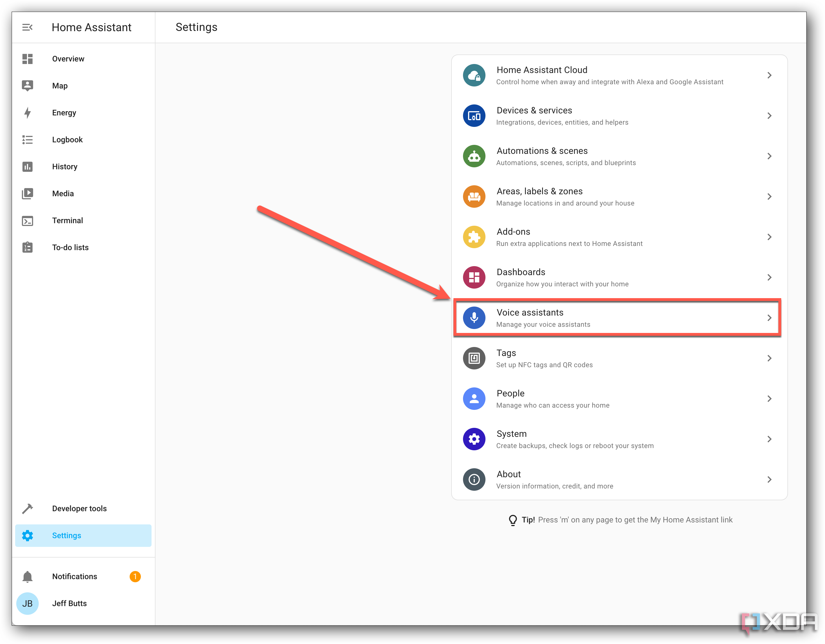This screenshot has width=825, height=644.
Task: Click the Dashboards grid icon
Action: (474, 278)
